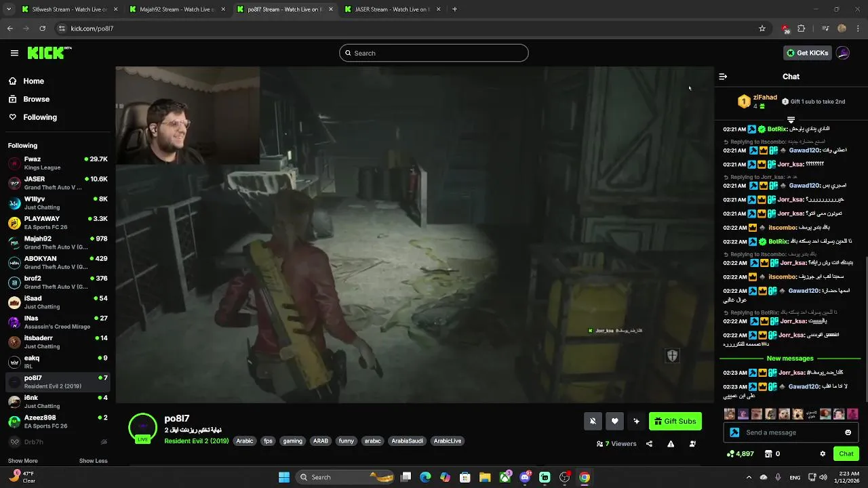Screen dimensions: 868x488
Task: Click the KICK logo
Action: pos(50,53)
